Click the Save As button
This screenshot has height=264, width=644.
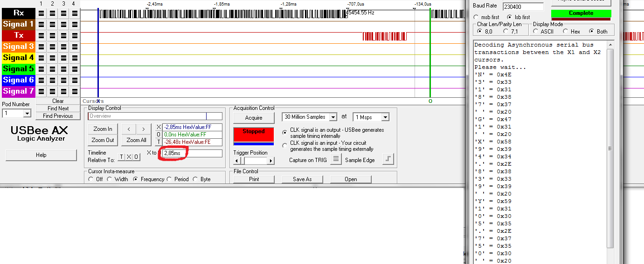302,179
